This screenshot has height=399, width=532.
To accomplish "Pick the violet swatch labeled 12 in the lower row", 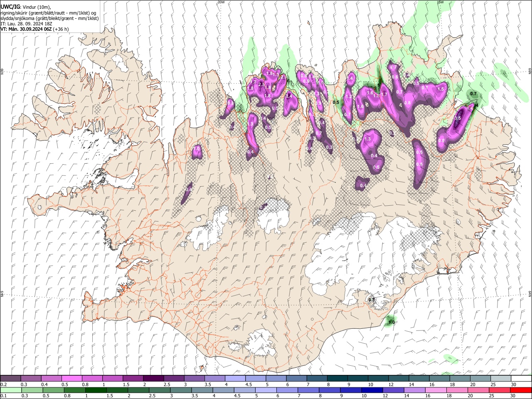I will tap(393, 390).
